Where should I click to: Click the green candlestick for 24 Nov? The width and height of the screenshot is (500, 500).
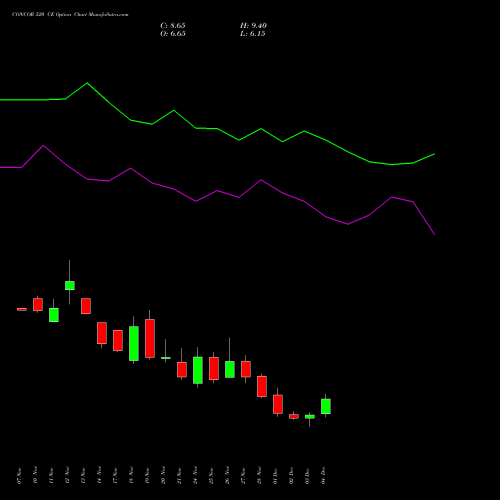(198, 370)
